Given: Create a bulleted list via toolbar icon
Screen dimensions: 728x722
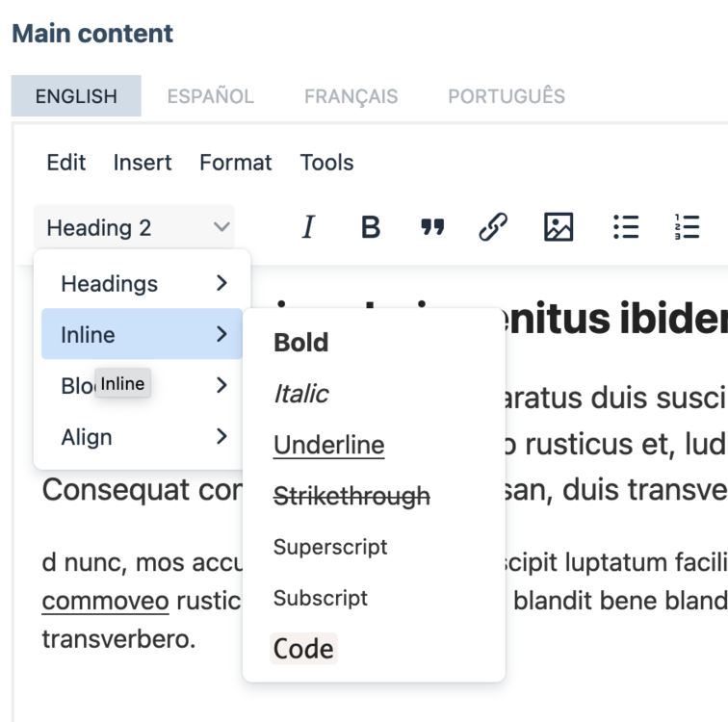Looking at the screenshot, I should (626, 227).
